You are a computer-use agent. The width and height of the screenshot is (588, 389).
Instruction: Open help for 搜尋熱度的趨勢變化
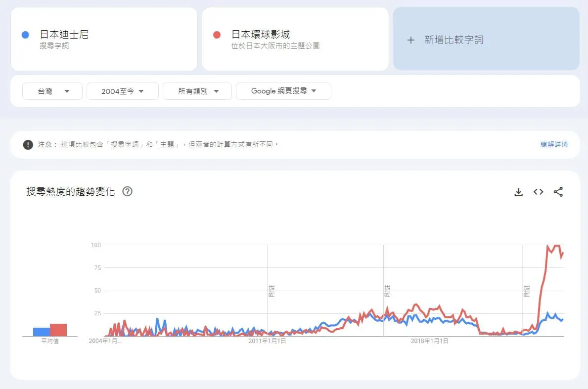pyautogui.click(x=128, y=191)
